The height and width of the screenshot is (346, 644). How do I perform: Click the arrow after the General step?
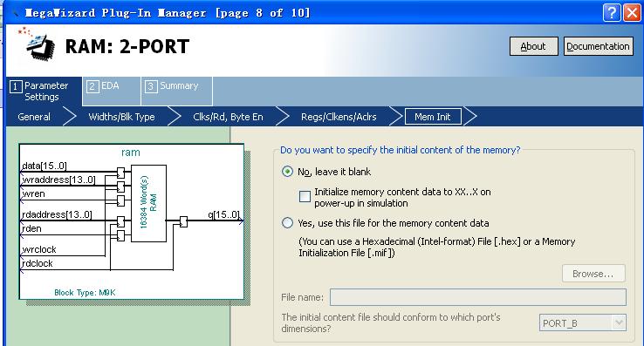pyautogui.click(x=70, y=117)
